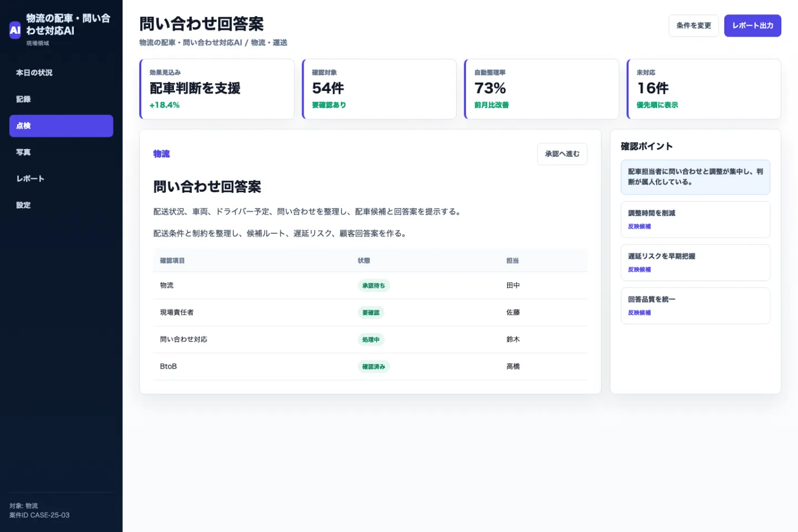Select the BtoB table cell

tap(168, 366)
